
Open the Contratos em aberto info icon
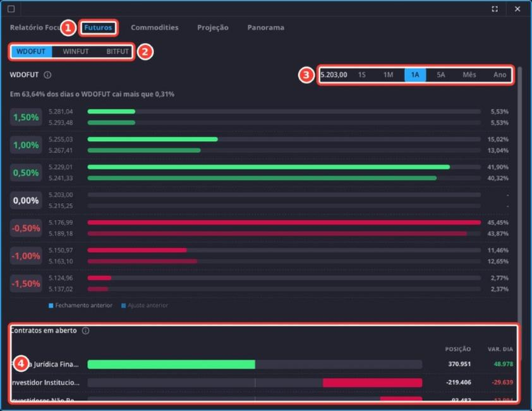click(85, 331)
